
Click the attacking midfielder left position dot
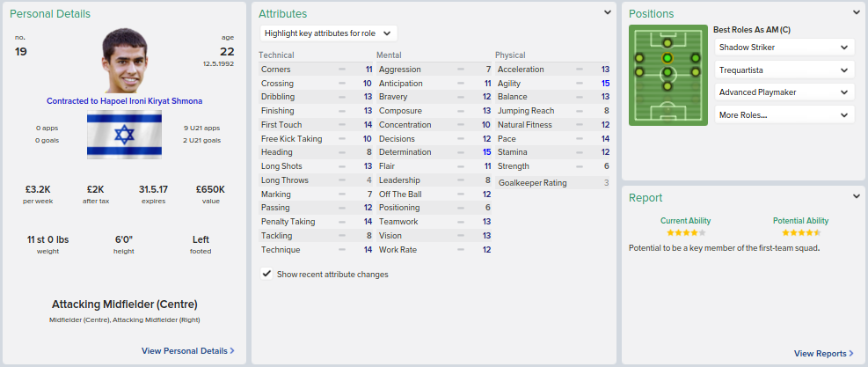point(639,58)
